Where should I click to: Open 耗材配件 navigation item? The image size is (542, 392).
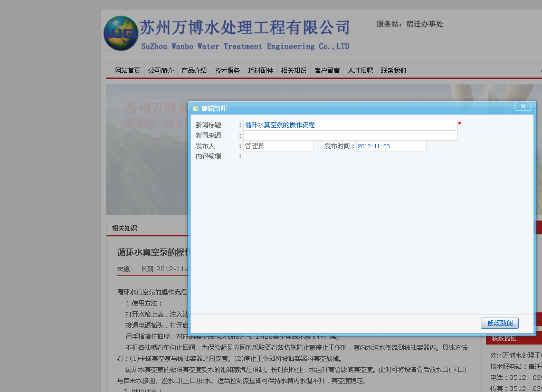click(x=260, y=71)
